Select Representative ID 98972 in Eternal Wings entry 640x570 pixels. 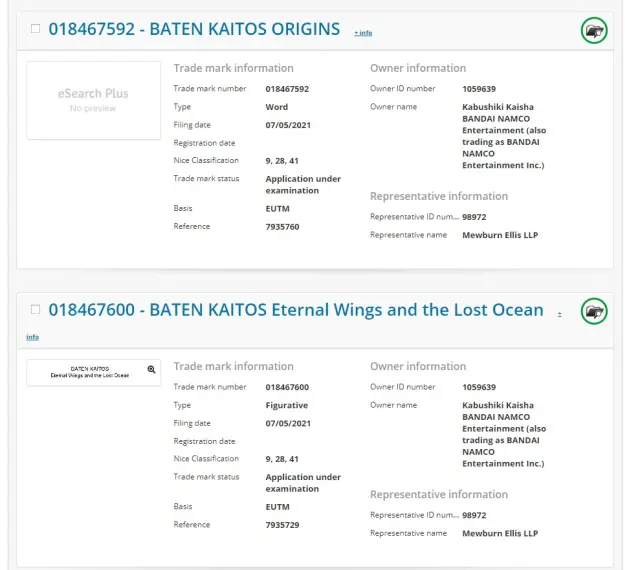click(474, 515)
